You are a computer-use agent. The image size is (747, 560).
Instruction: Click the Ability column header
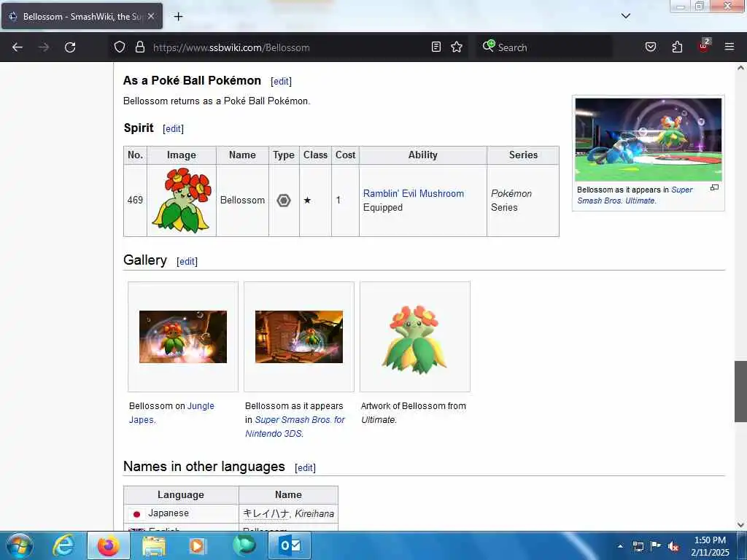[x=422, y=155]
